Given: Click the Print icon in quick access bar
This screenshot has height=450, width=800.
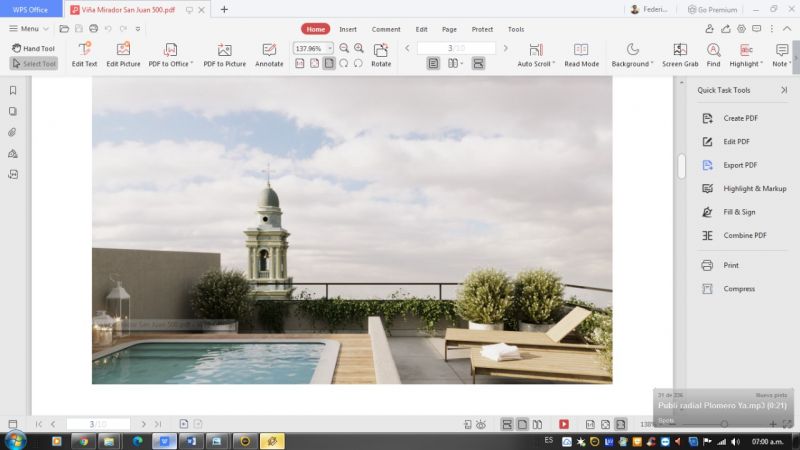Looking at the screenshot, I should coord(93,29).
